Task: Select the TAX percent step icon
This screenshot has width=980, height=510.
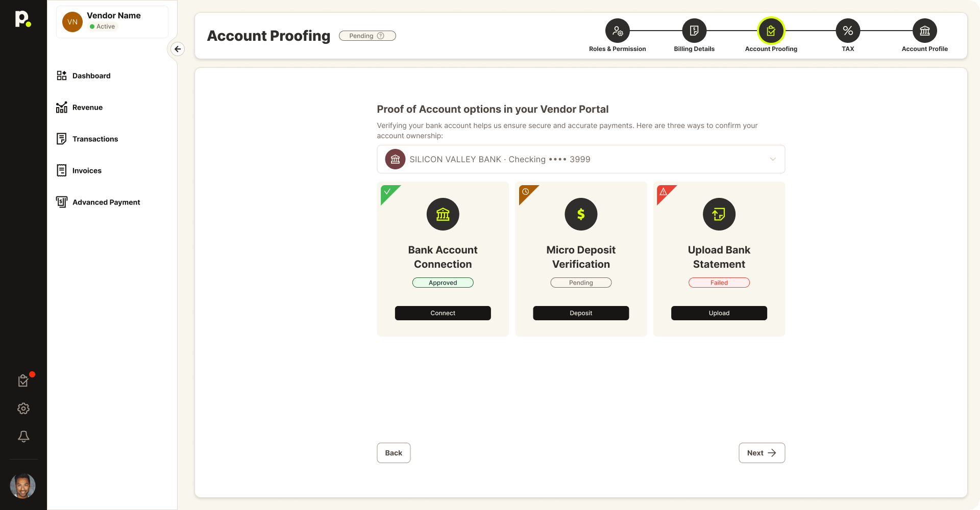Action: click(848, 31)
